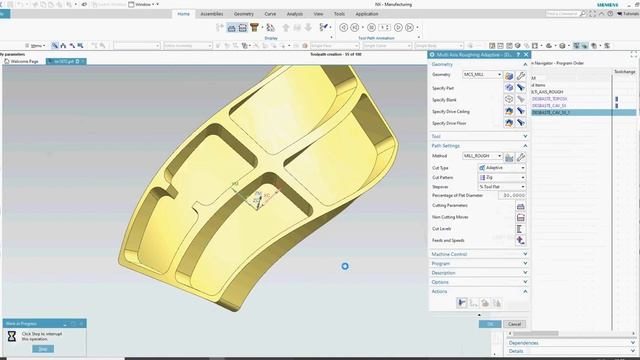
Task: Display Drive Ceiling with flashlight icon
Action: pos(520,111)
